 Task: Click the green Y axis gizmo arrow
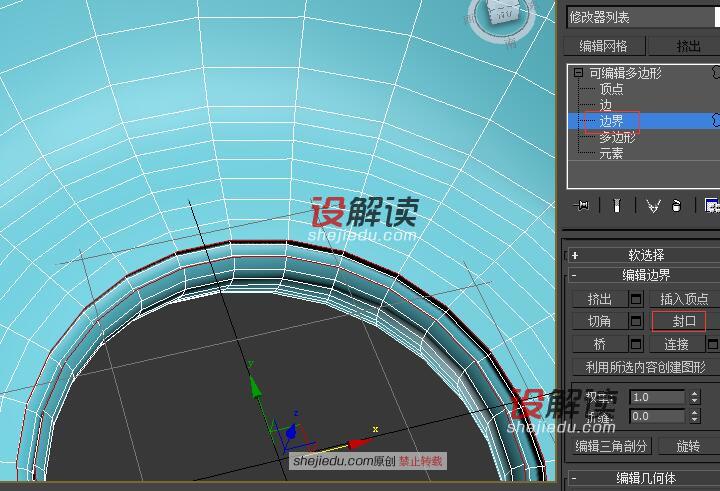[x=255, y=387]
